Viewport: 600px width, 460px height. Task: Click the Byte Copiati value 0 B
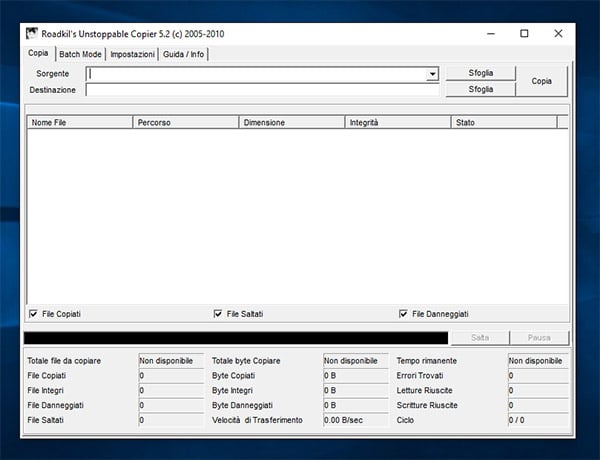tap(356, 376)
